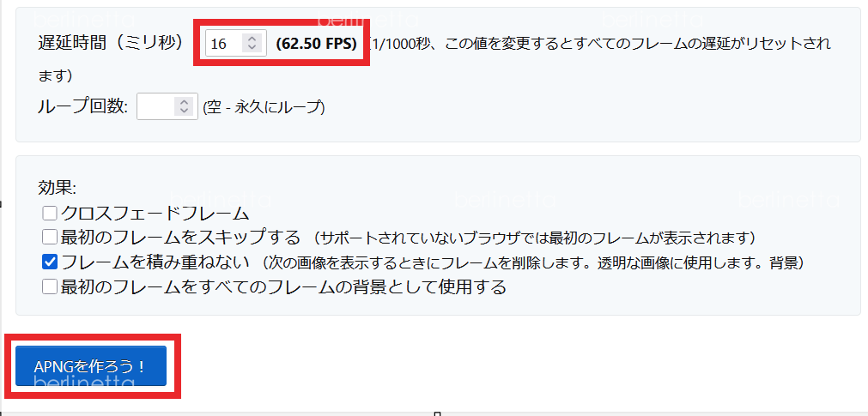Enable the クロスフェードフレーム checkbox
The width and height of the screenshot is (868, 416).
[50, 213]
